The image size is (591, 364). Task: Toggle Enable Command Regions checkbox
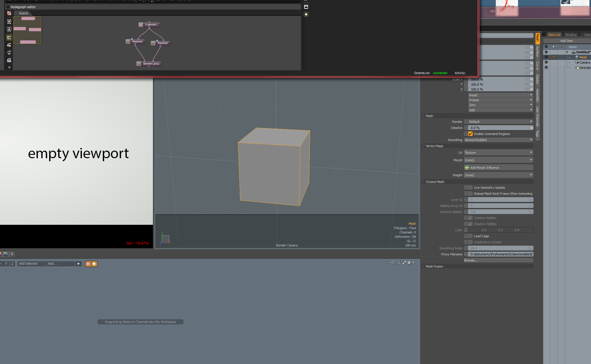pos(470,134)
